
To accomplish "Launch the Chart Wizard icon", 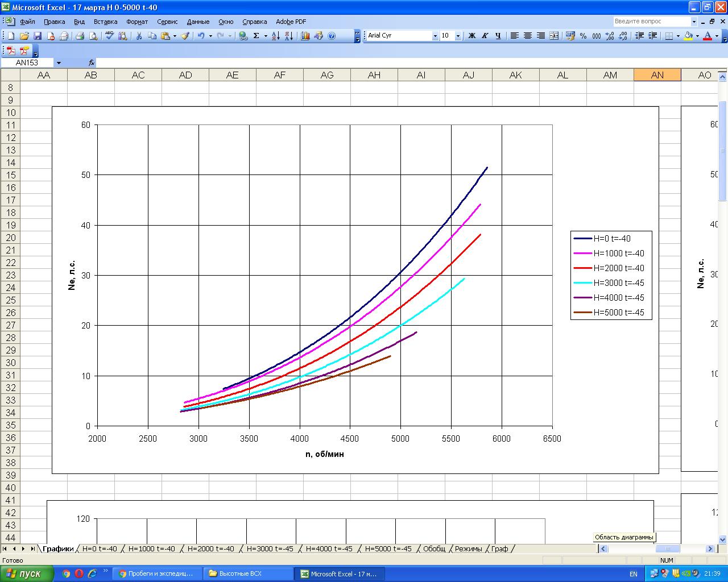I will [x=305, y=36].
